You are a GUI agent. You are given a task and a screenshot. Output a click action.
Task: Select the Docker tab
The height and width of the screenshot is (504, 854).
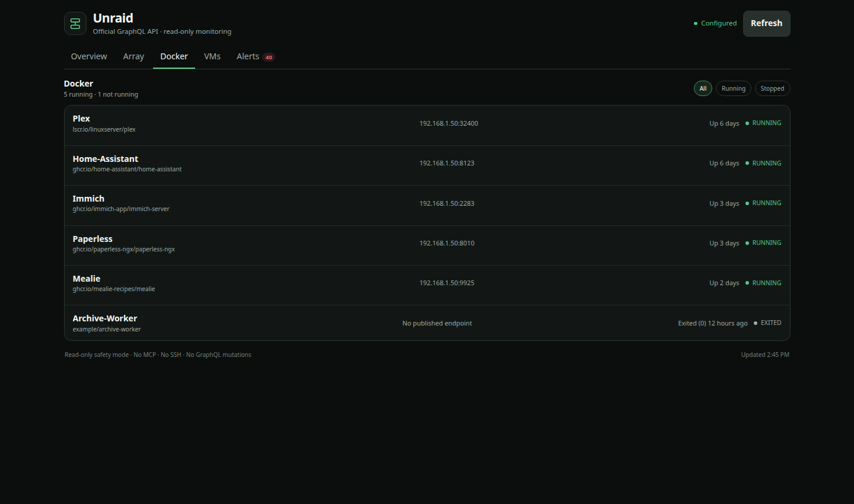tap(174, 56)
